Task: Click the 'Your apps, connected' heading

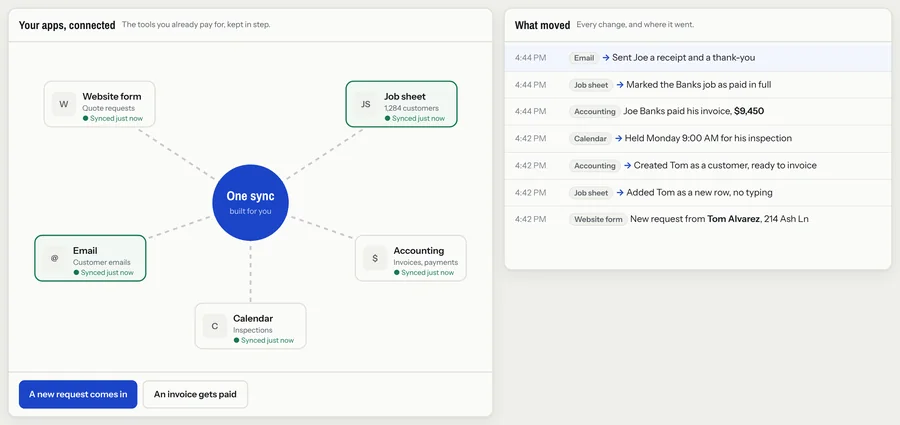Action: 67,25
